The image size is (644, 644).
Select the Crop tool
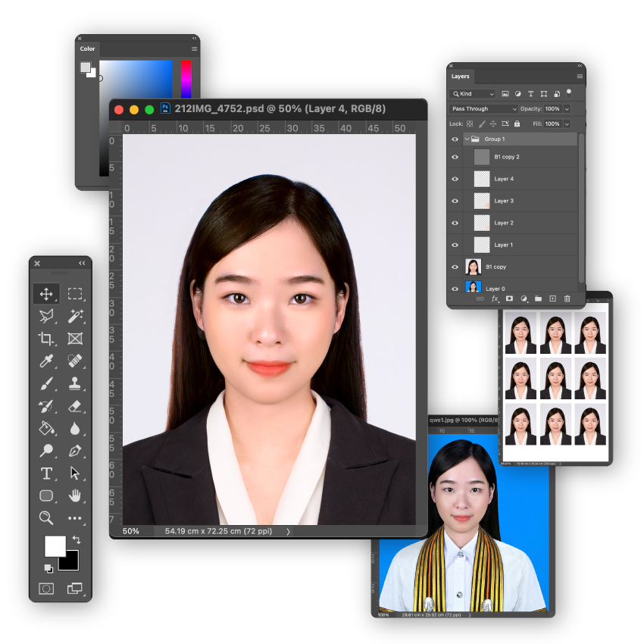46,339
